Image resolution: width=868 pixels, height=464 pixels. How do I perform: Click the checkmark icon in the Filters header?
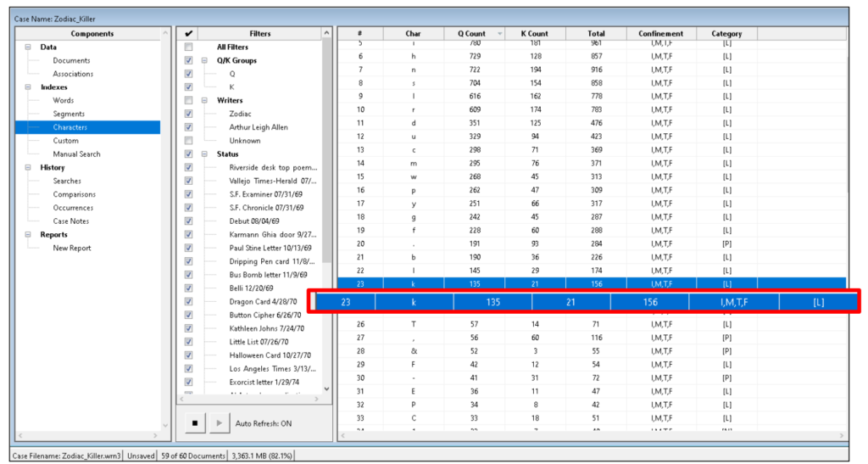pos(188,34)
